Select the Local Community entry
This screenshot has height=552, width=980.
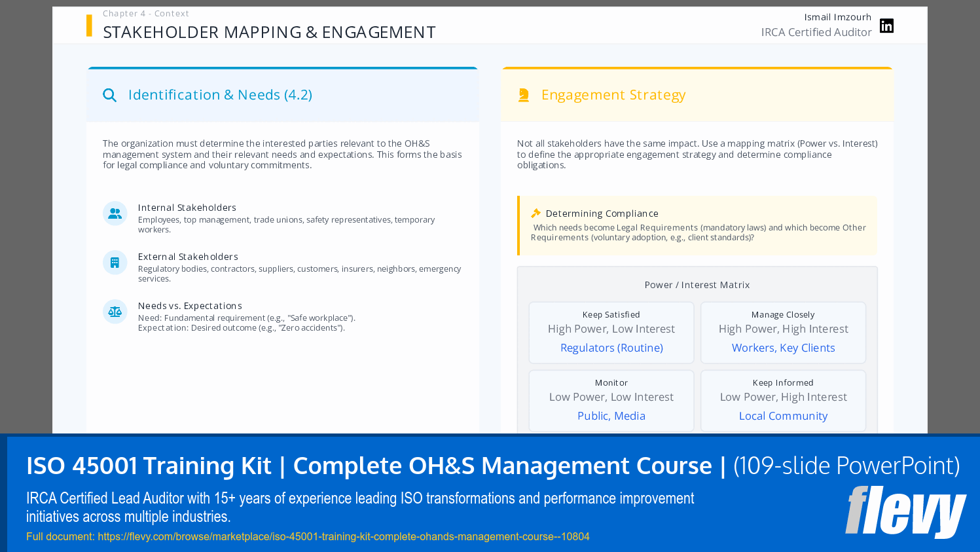783,415
